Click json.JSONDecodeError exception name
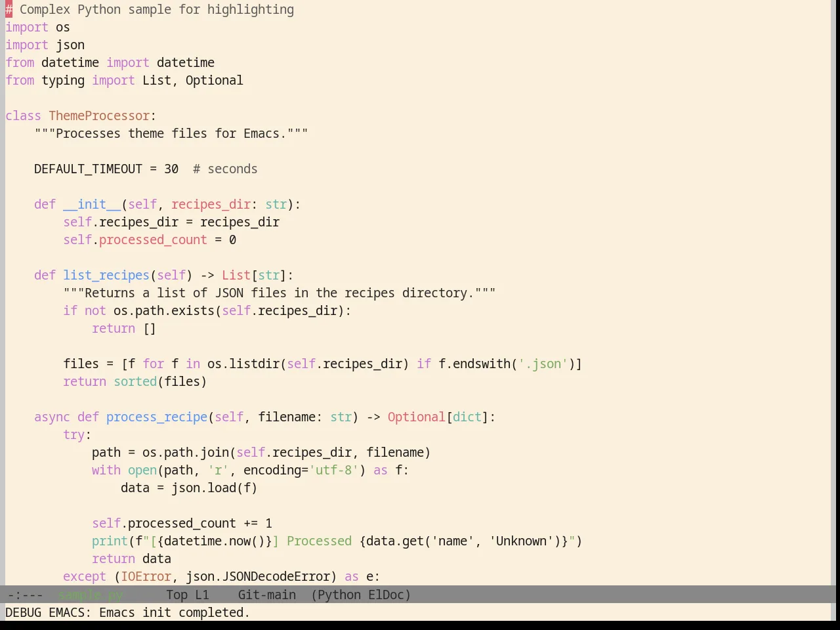Image resolution: width=840 pixels, height=630 pixels. (x=258, y=577)
